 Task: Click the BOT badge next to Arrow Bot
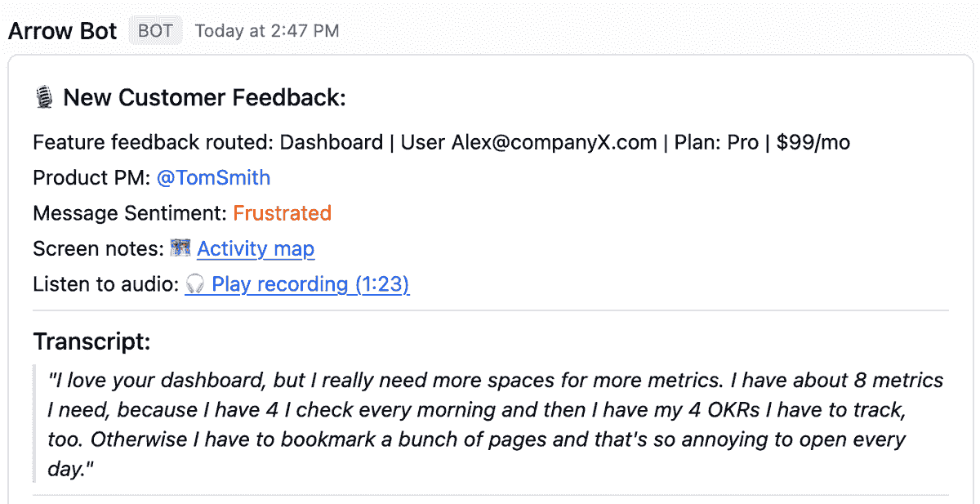pyautogui.click(x=155, y=31)
